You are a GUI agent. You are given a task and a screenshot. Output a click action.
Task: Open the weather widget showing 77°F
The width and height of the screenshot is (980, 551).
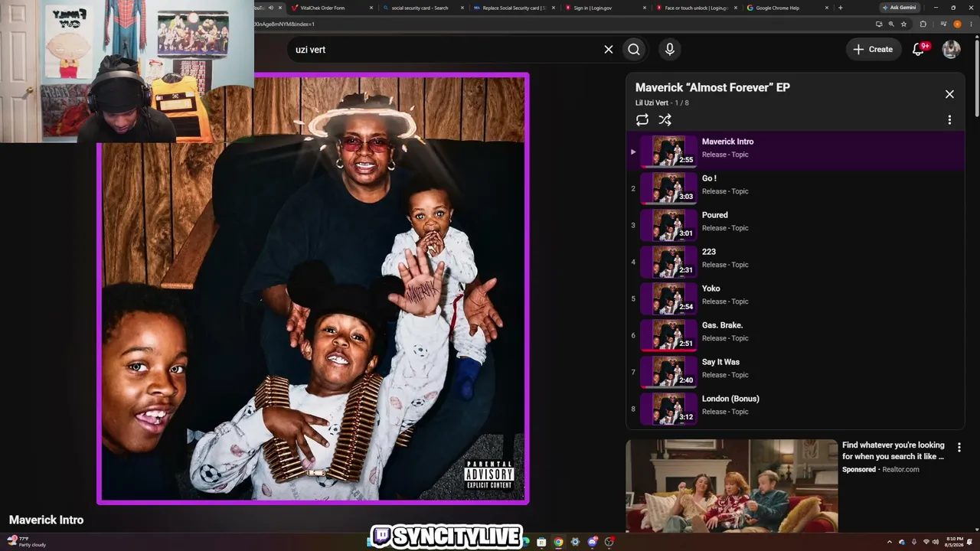point(26,542)
